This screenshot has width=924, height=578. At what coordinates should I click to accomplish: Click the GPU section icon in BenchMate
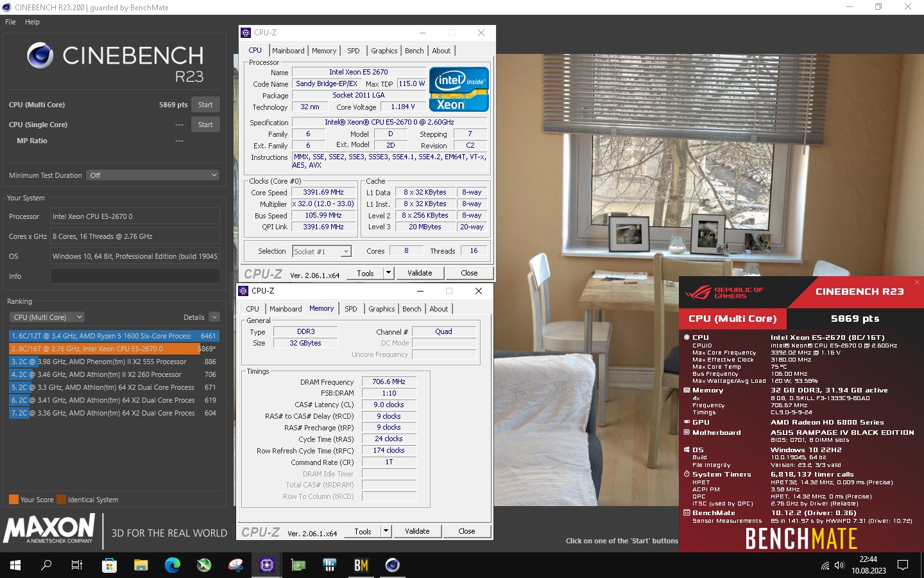coord(687,422)
